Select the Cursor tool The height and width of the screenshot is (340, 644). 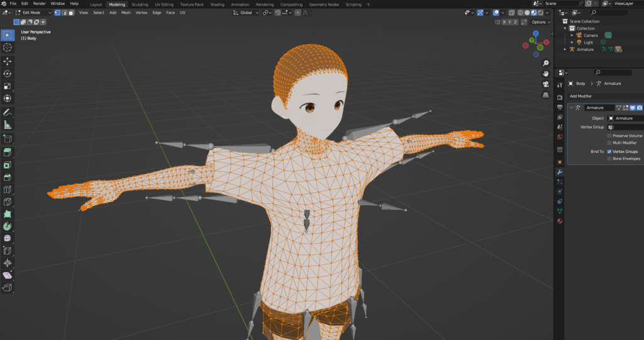click(x=8, y=47)
